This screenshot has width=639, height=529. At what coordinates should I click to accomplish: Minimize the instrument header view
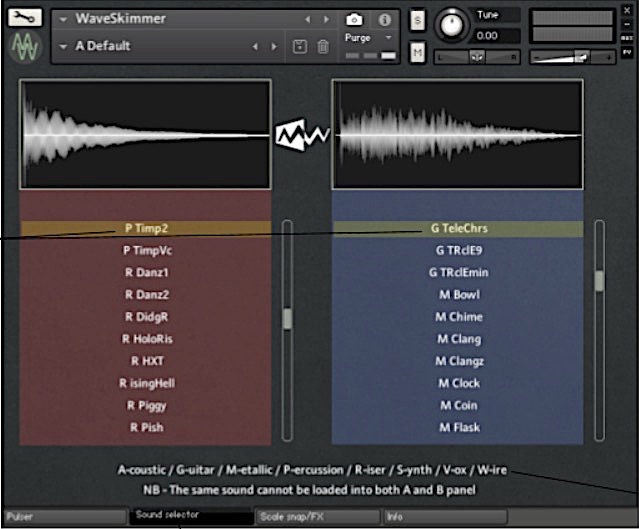(627, 24)
